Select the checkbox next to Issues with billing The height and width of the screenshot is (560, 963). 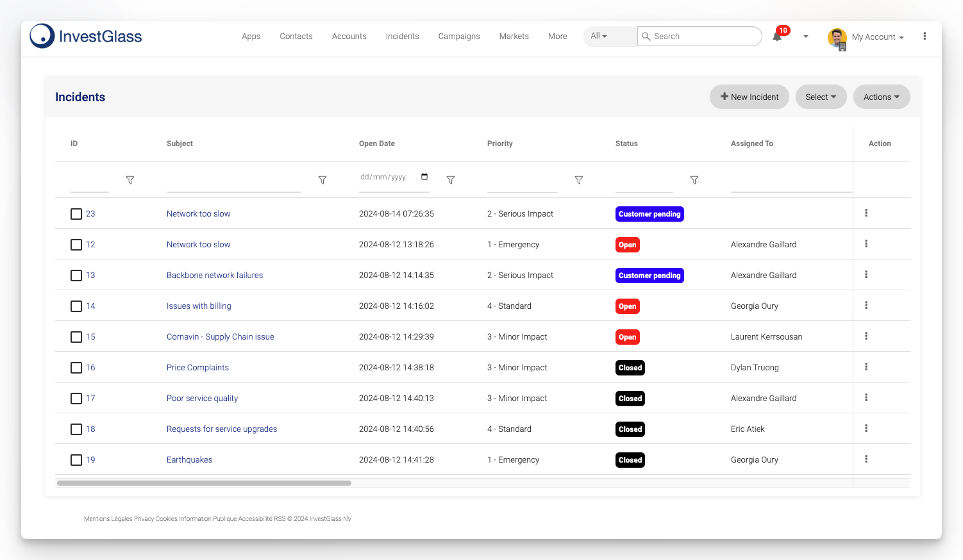76,306
